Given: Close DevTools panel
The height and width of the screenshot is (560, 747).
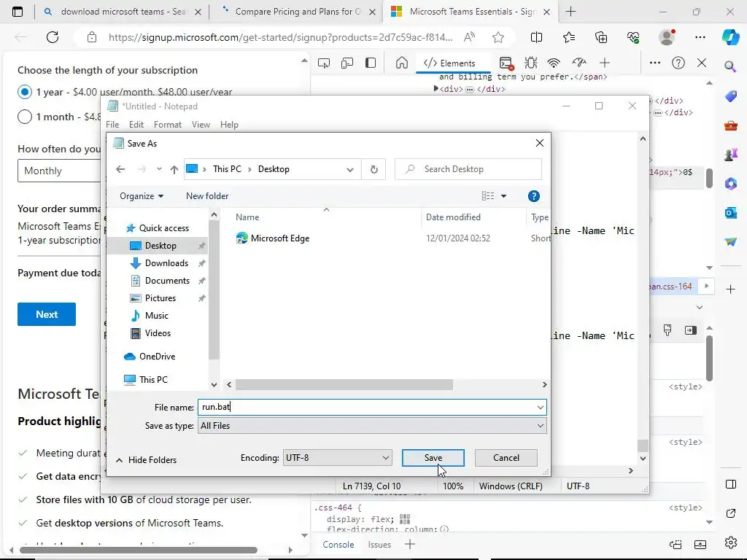Looking at the screenshot, I should click(702, 63).
